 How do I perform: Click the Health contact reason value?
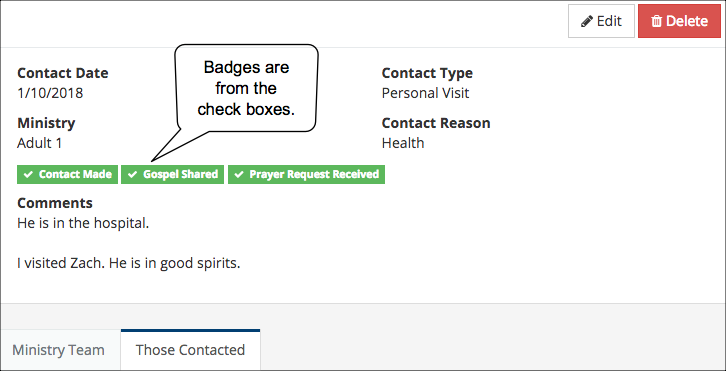coord(403,143)
